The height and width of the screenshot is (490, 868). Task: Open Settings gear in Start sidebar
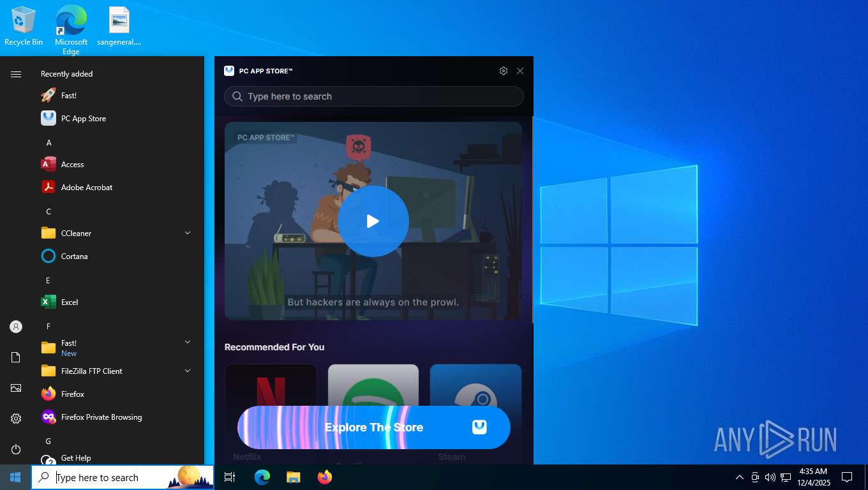[16, 419]
